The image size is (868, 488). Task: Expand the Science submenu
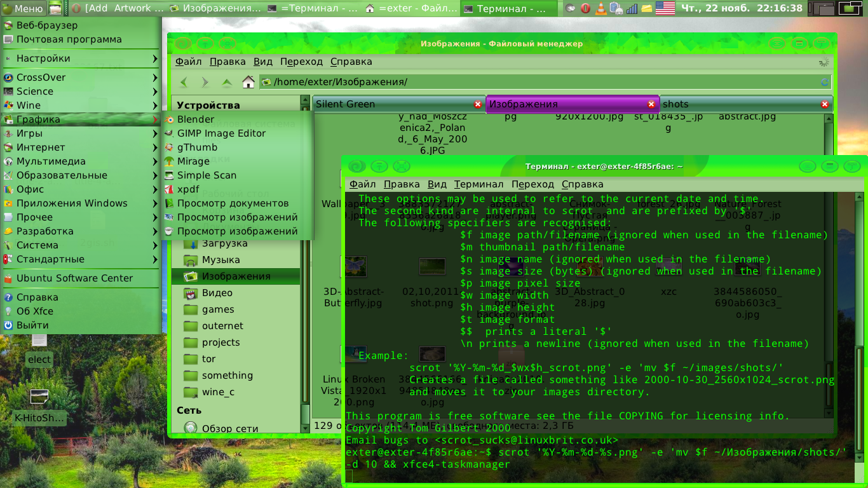(81, 91)
